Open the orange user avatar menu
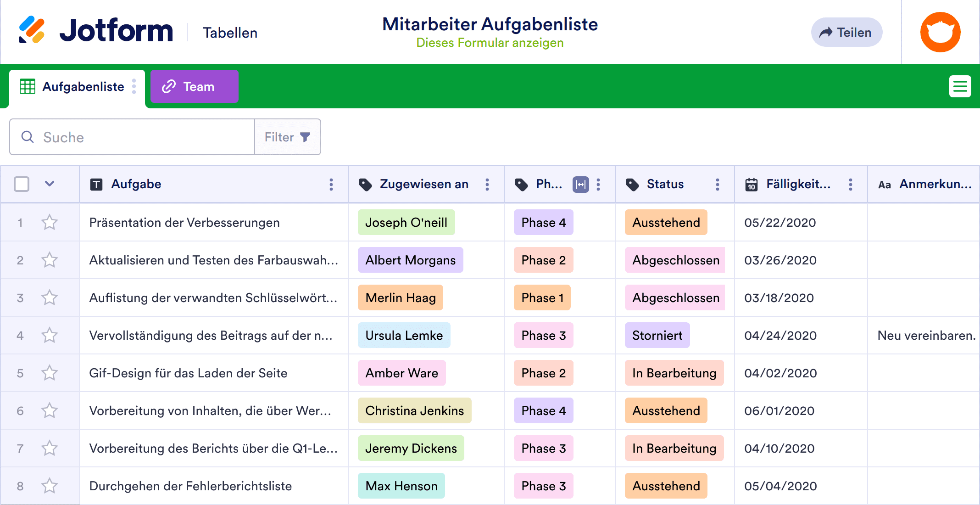This screenshot has height=505, width=980. click(x=940, y=32)
